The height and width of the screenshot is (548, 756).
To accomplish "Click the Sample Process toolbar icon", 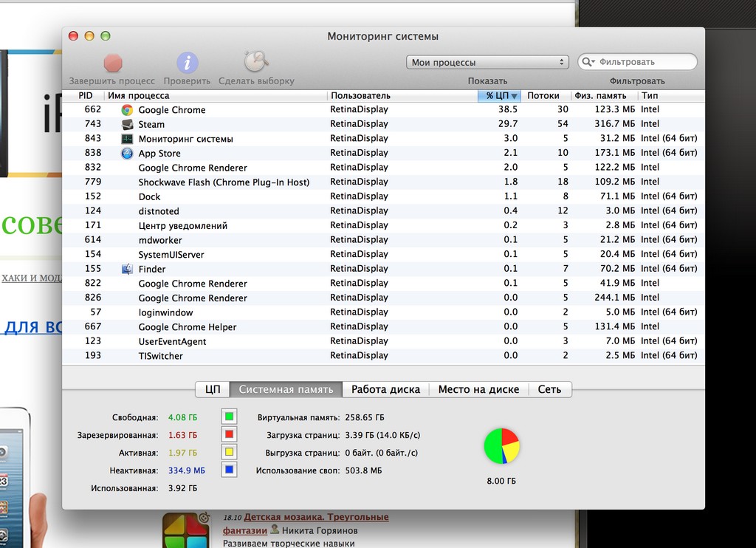I will tap(256, 62).
